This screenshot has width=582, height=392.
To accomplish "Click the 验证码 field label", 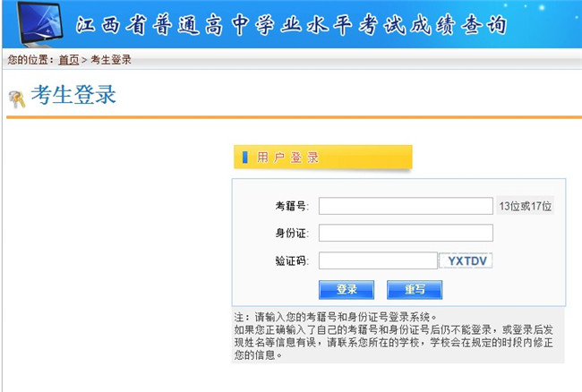I will tap(291, 261).
